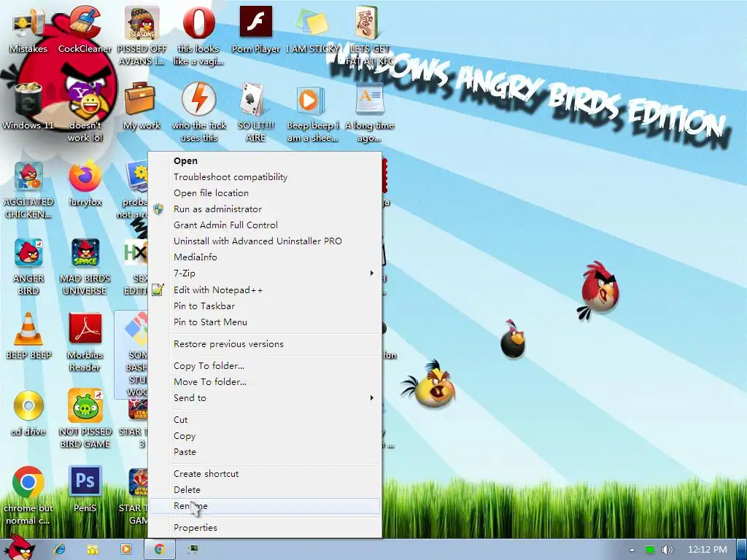
Task: Click the red Opera browser icon
Action: coord(198,23)
